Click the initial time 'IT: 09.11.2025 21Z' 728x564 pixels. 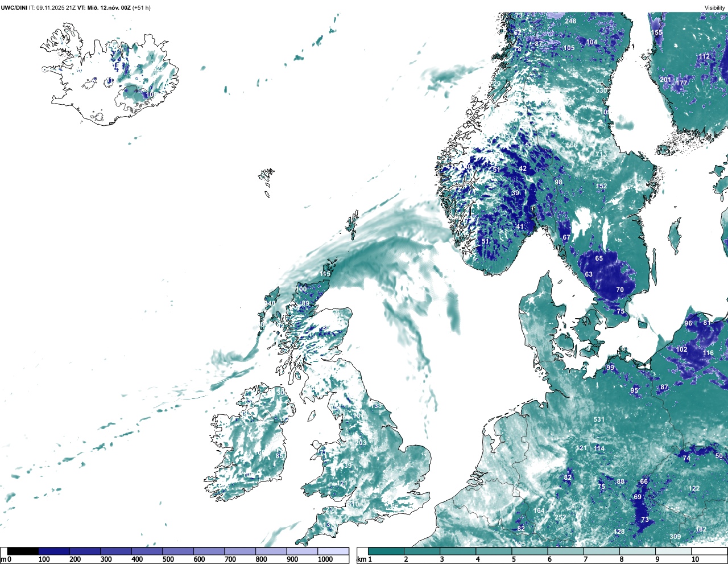[52, 7]
